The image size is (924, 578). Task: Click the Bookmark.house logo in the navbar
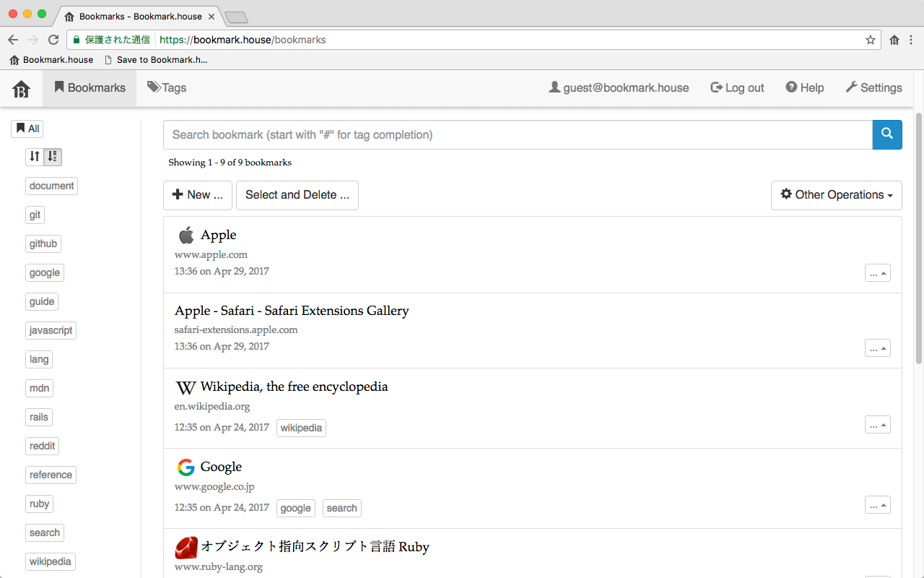pos(22,89)
